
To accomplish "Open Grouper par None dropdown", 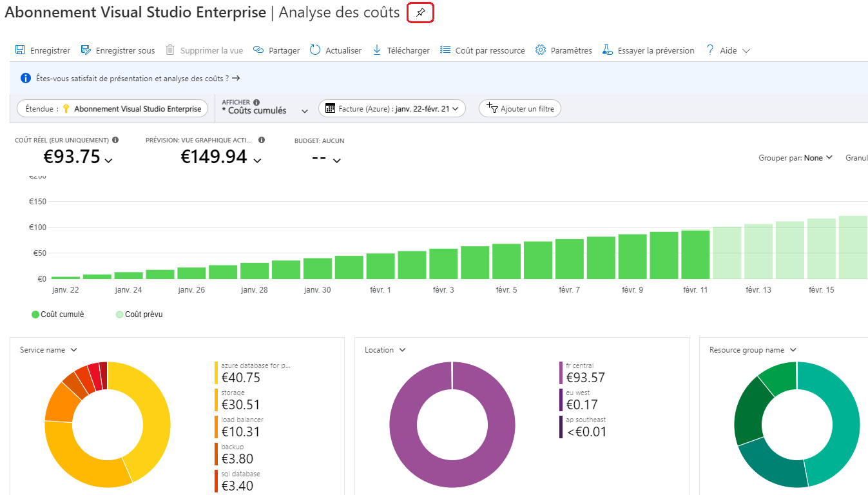I will 796,157.
